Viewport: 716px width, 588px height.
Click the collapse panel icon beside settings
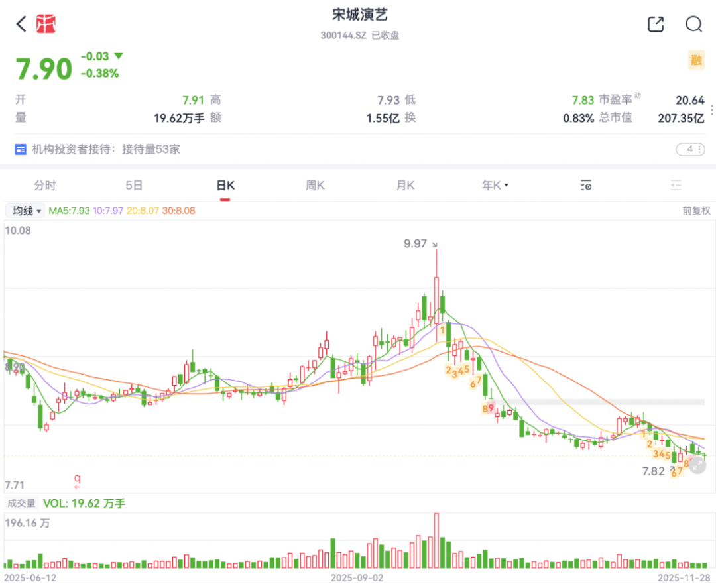coord(676,186)
